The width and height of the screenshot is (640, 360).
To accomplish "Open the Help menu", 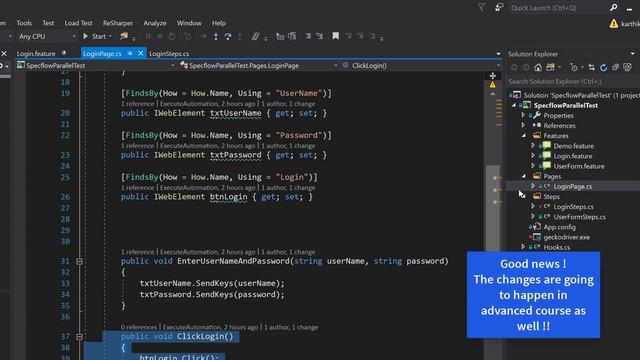I will [219, 23].
